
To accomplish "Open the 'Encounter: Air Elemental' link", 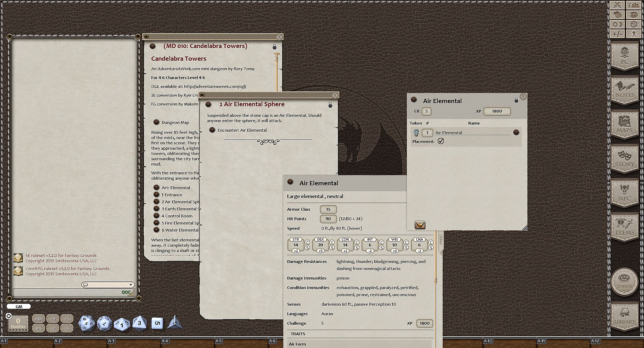I will click(x=242, y=130).
